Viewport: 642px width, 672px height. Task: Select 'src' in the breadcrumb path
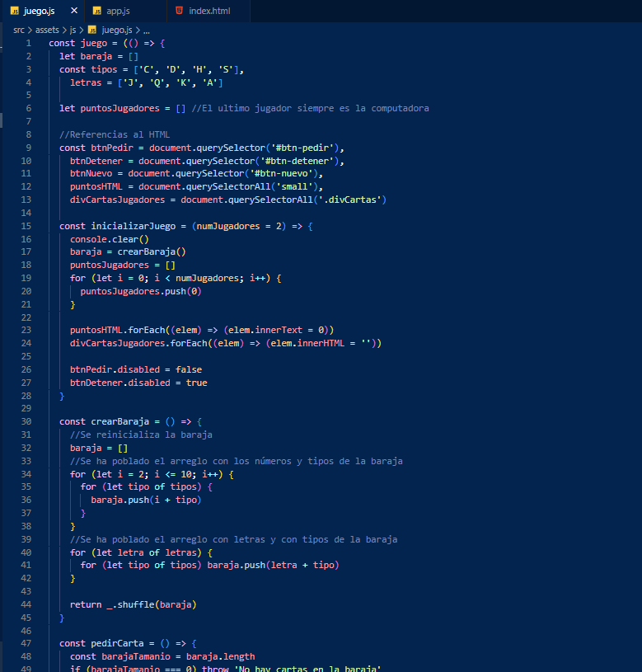click(x=19, y=30)
